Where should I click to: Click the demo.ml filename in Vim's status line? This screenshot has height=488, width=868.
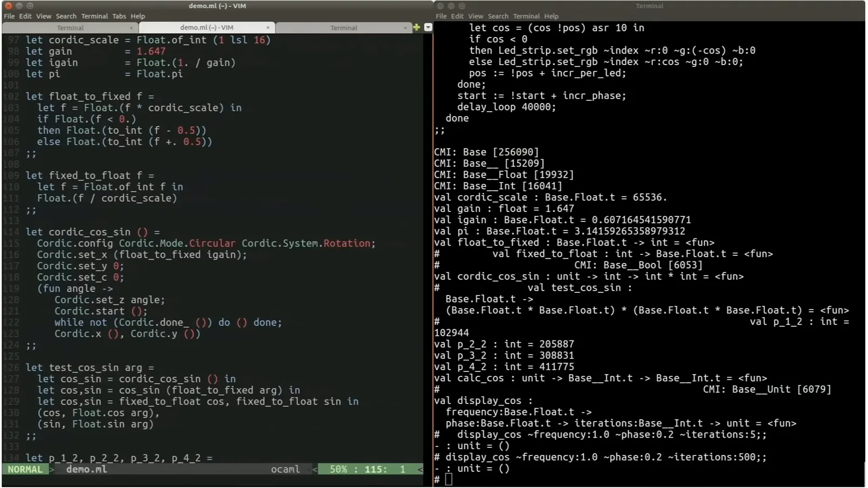86,470
